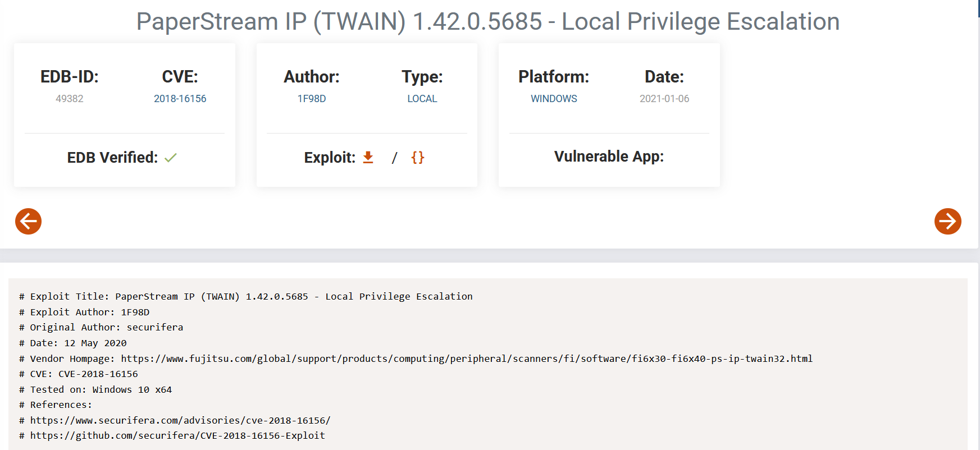Click the github.com securifera exploit URL line

point(172,435)
